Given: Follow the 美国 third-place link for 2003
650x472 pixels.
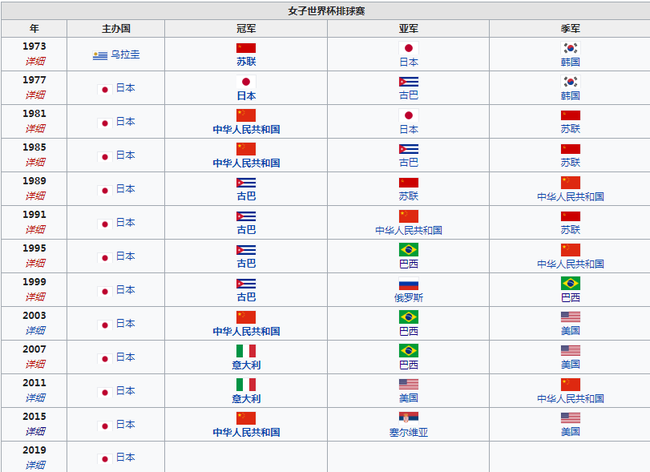Looking at the screenshot, I should click(570, 331).
